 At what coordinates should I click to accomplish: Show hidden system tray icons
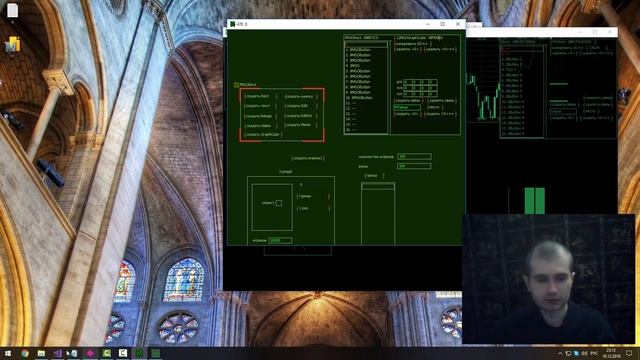click(560, 353)
